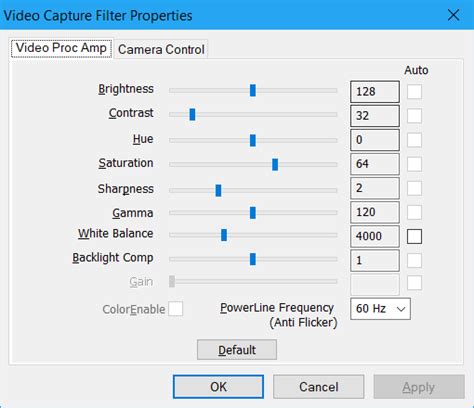Open the PowerLine Frequency dropdown

click(380, 309)
